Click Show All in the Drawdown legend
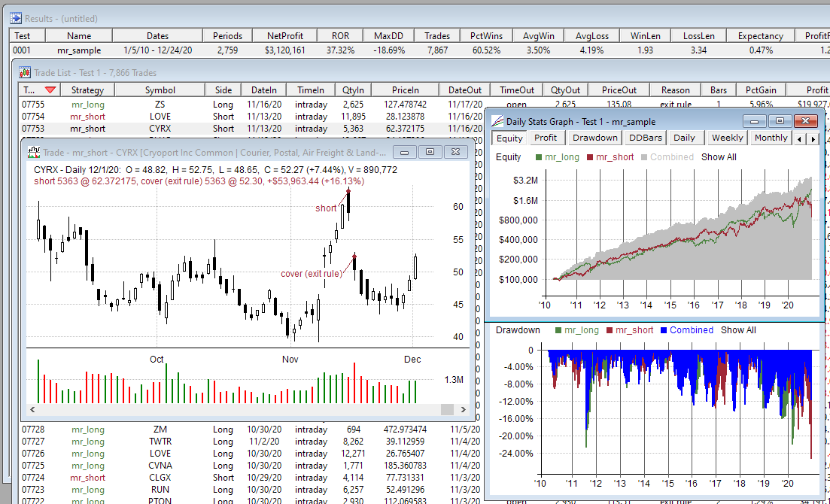This screenshot has height=504, width=830. (738, 330)
